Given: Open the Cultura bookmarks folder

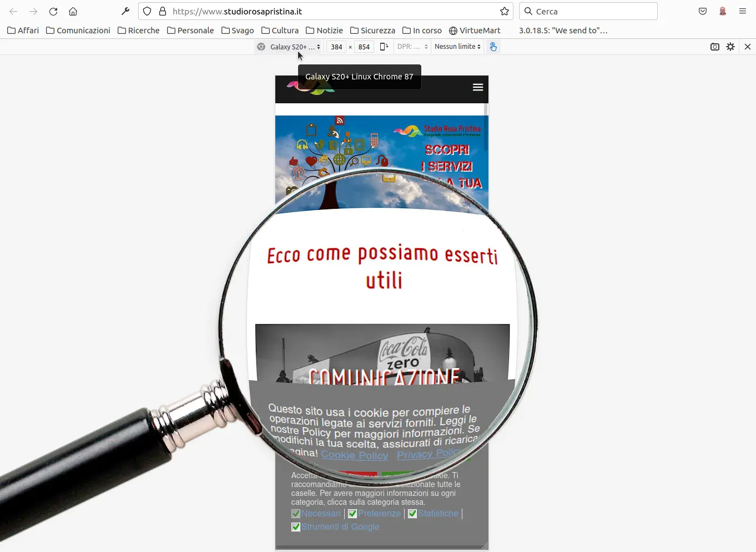Looking at the screenshot, I should tap(280, 31).
